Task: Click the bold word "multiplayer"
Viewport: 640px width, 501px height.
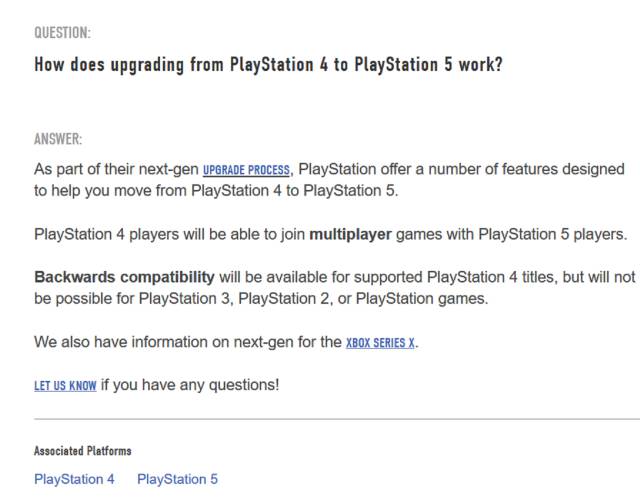Action: 350,235
